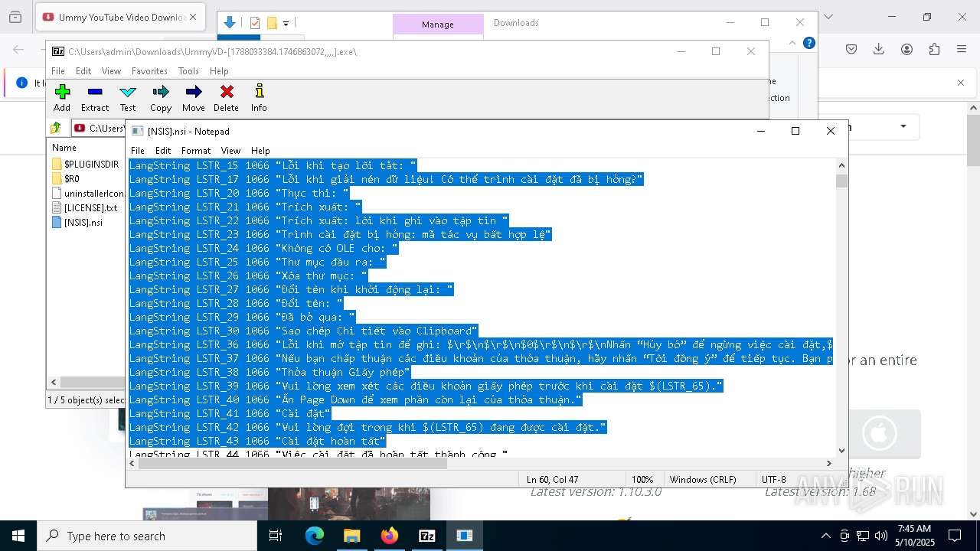Viewport: 980px width, 551px height.
Task: Switch to 7-Zip from taskbar
Action: [x=427, y=536]
